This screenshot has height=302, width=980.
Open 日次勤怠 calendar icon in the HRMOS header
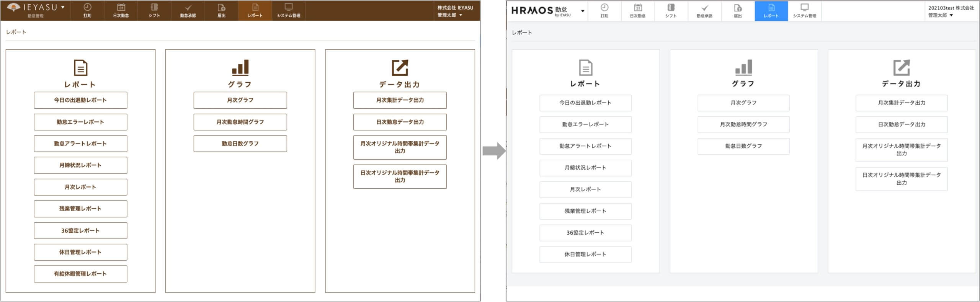coord(638,8)
